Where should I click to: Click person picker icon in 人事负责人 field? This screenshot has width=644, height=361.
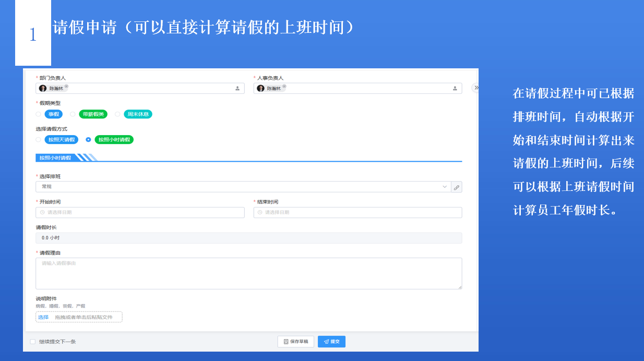click(455, 89)
